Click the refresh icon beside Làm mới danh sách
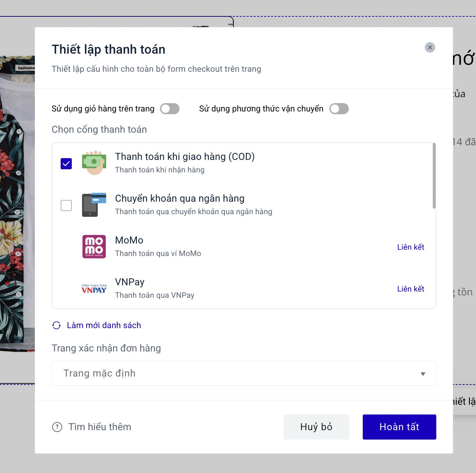 pos(56,325)
